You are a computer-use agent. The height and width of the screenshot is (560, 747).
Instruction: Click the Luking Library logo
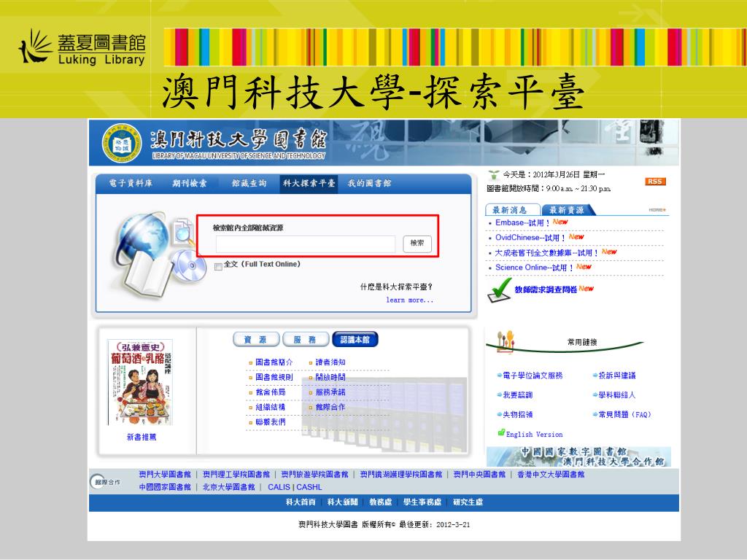82,47
